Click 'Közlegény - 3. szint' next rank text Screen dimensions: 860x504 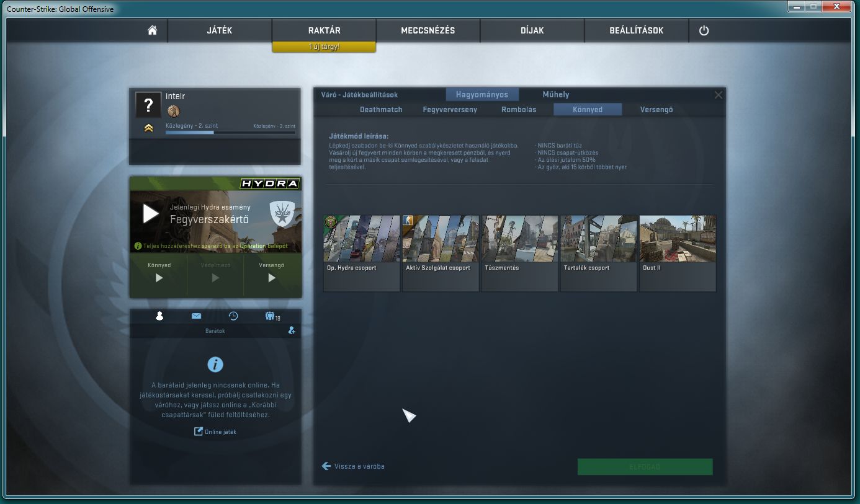(274, 126)
